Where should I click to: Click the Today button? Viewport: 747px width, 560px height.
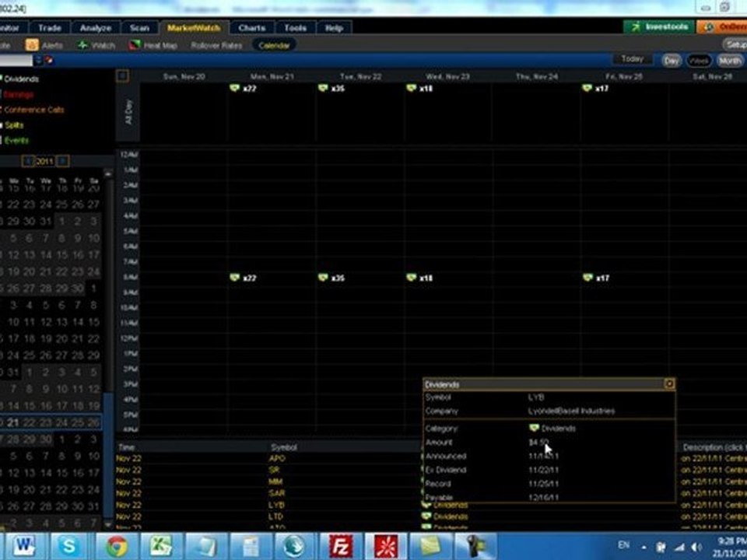[633, 59]
